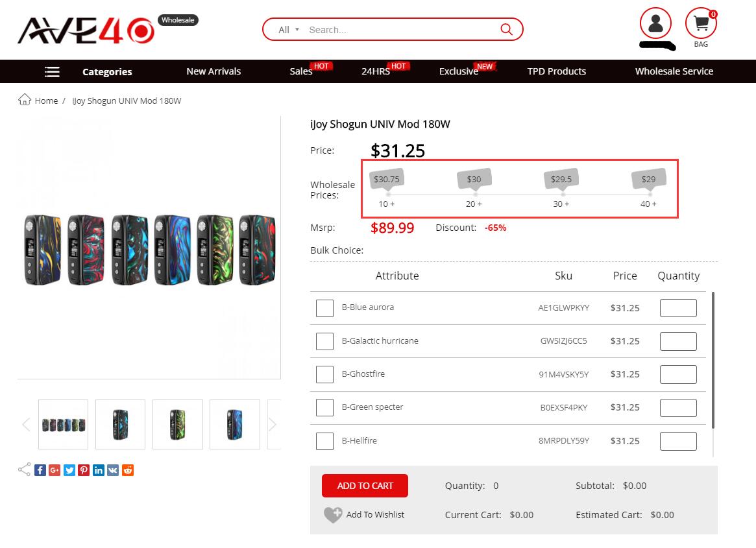Share product on Pinterest
The width and height of the screenshot is (756, 548).
tap(84, 470)
